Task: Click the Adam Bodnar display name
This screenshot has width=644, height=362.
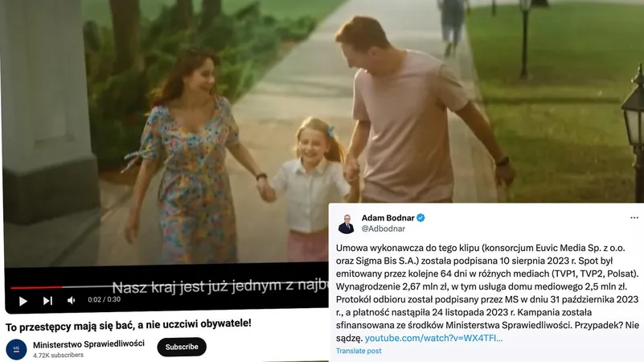Action: (x=388, y=218)
